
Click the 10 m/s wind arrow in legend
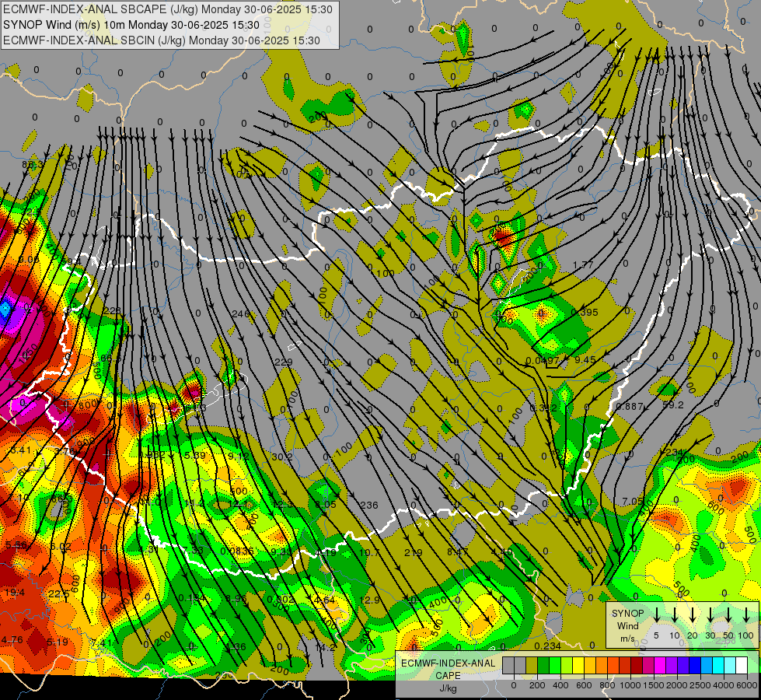coord(675,615)
